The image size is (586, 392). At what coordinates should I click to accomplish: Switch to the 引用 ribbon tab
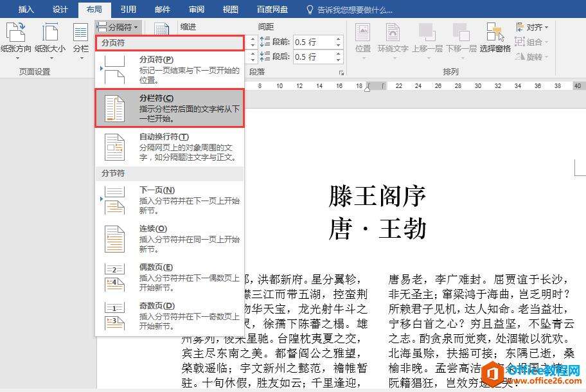(x=128, y=10)
